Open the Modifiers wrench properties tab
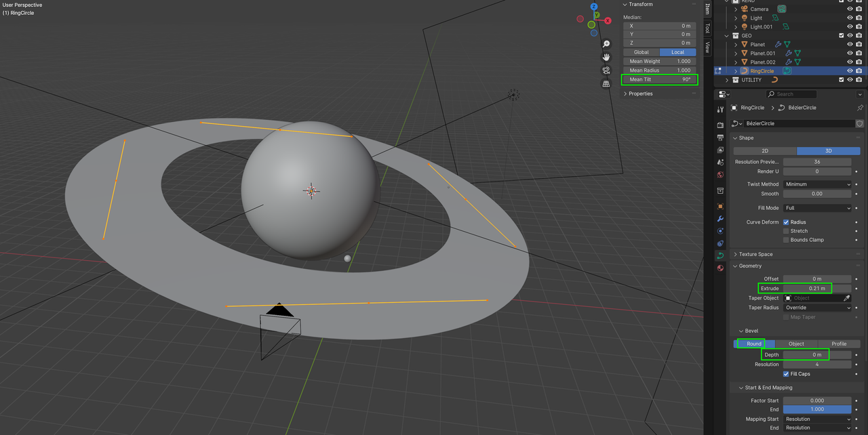The width and height of the screenshot is (868, 435). click(x=720, y=219)
